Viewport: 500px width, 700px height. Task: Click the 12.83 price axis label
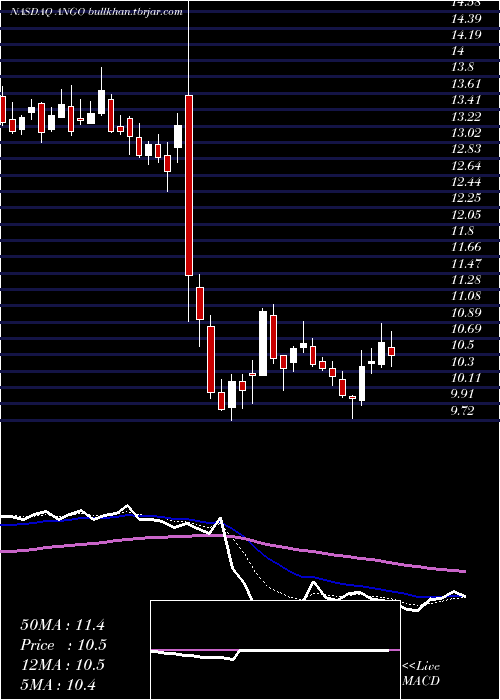(466, 149)
